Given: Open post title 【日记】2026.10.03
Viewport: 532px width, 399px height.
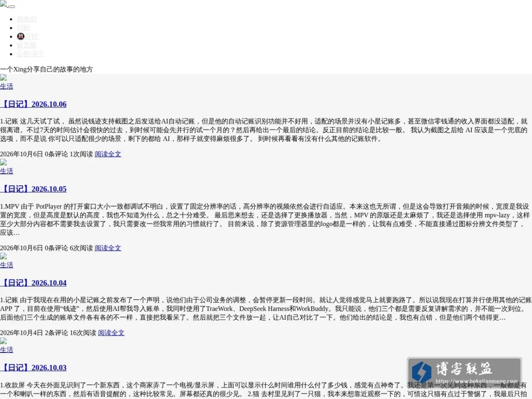Looking at the screenshot, I should point(33,368).
